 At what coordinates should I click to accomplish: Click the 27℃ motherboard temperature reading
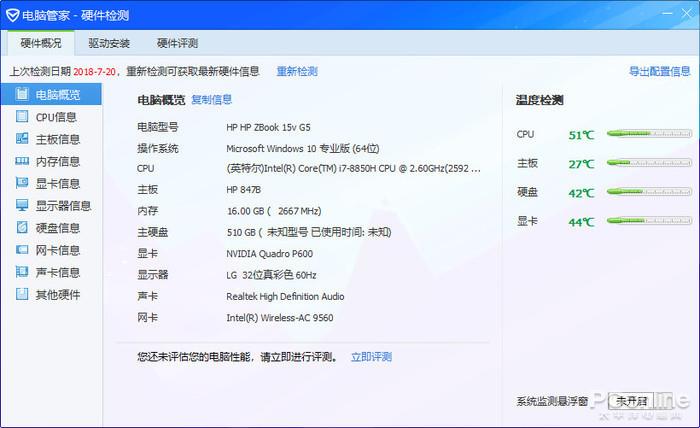pos(581,164)
